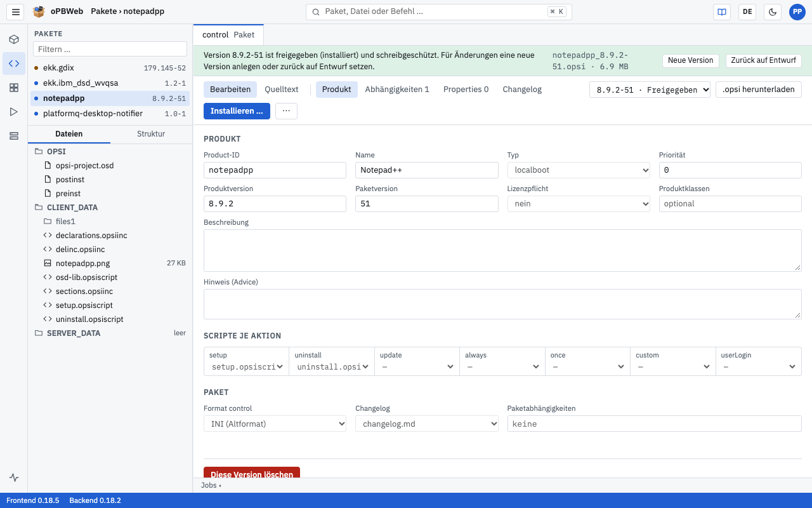812x508 pixels.
Task: Click the Installieren button
Action: coord(237,111)
